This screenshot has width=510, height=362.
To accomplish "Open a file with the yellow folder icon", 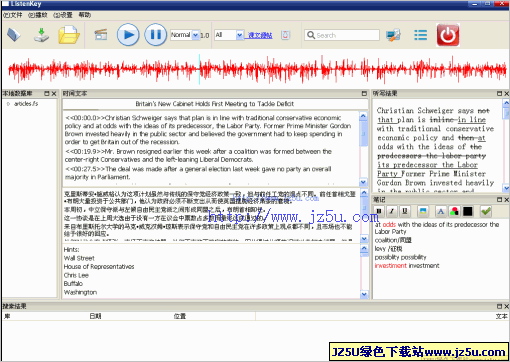I will pos(69,35).
